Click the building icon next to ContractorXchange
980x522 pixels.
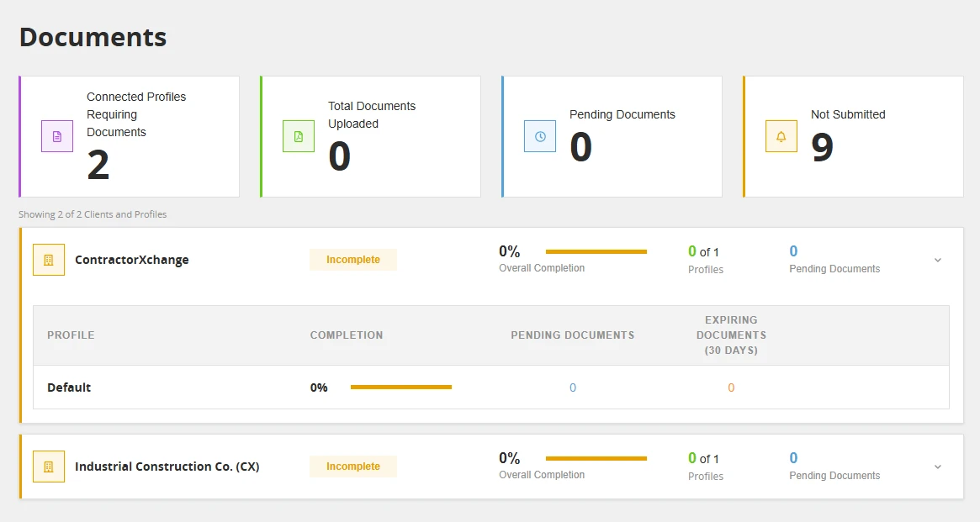[49, 260]
